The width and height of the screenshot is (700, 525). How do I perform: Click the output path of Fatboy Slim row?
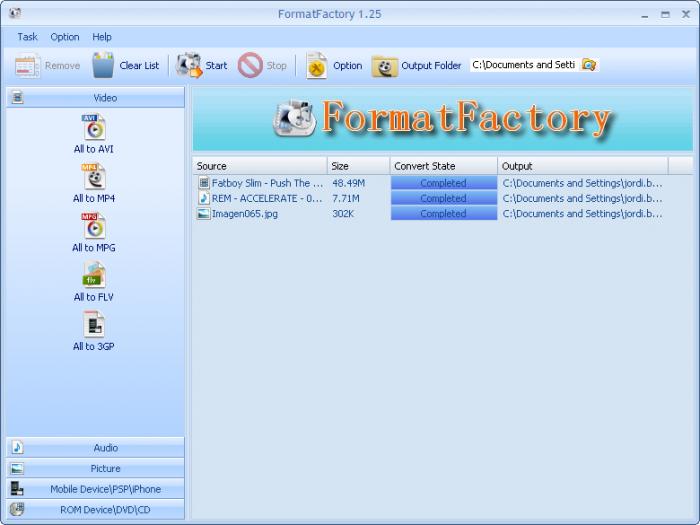coord(582,183)
